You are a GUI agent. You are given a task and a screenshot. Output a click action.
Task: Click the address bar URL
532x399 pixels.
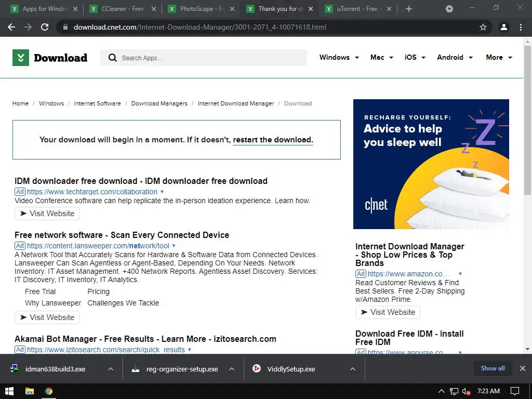point(200,27)
